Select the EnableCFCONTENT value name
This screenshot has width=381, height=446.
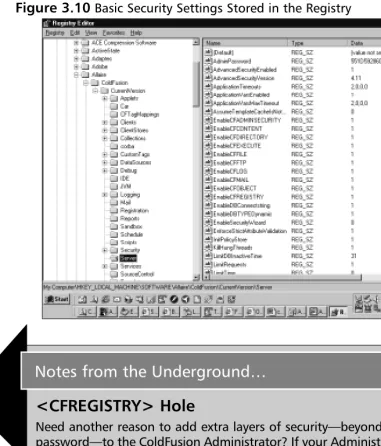pos(238,129)
